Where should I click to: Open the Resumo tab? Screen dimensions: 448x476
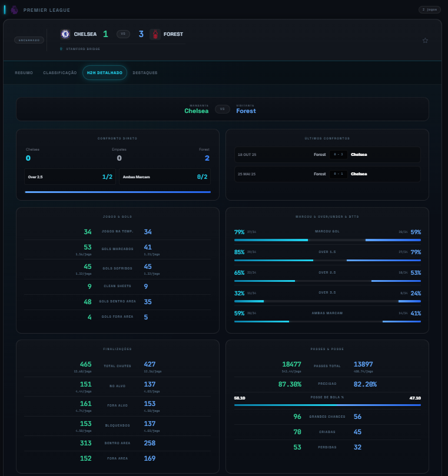click(x=24, y=73)
